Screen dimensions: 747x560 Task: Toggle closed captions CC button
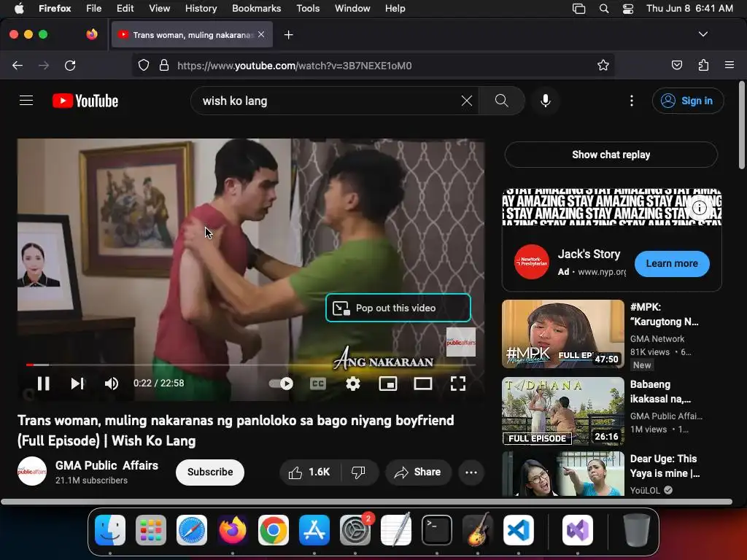pyautogui.click(x=318, y=384)
